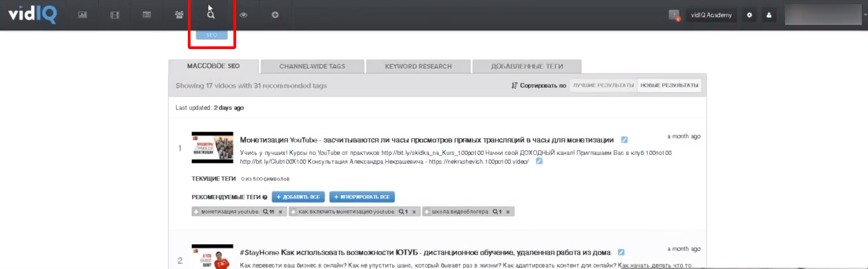Click the card-shaped icon in top navigation
Viewport: 868px width, 269px height.
pyautogui.click(x=147, y=15)
